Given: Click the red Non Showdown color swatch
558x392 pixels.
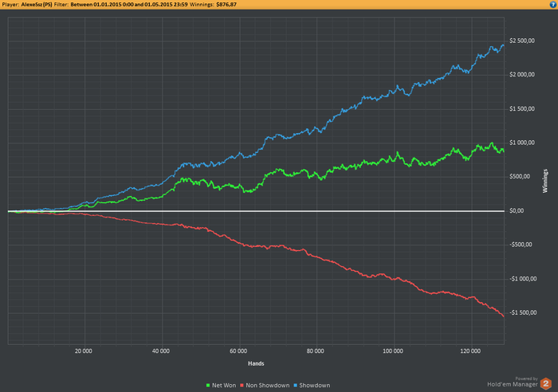Looking at the screenshot, I should [242, 386].
